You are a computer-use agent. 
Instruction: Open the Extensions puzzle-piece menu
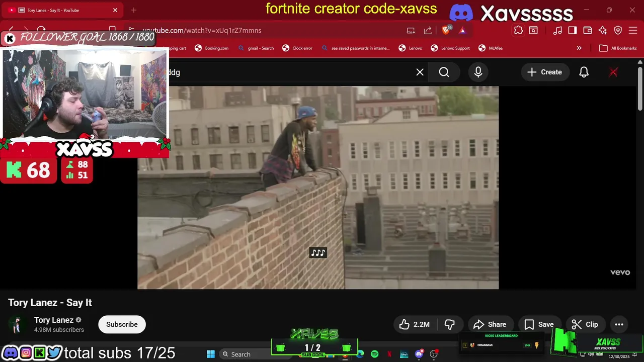pyautogui.click(x=518, y=30)
